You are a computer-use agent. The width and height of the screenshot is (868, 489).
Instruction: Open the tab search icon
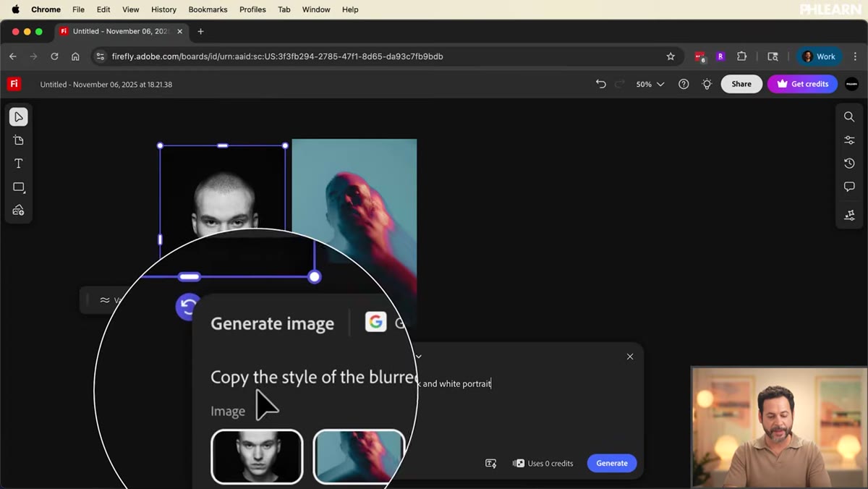(x=773, y=56)
